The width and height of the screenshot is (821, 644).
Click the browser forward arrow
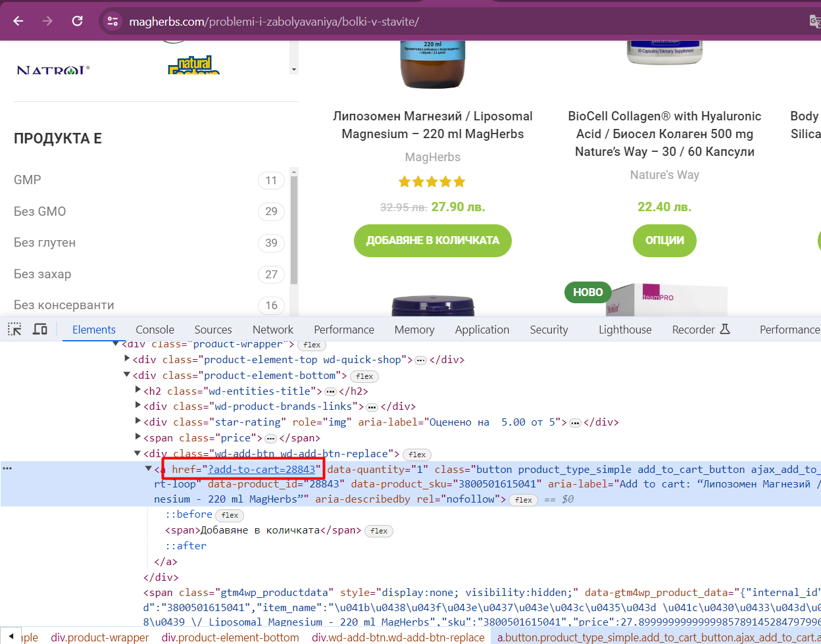(47, 21)
